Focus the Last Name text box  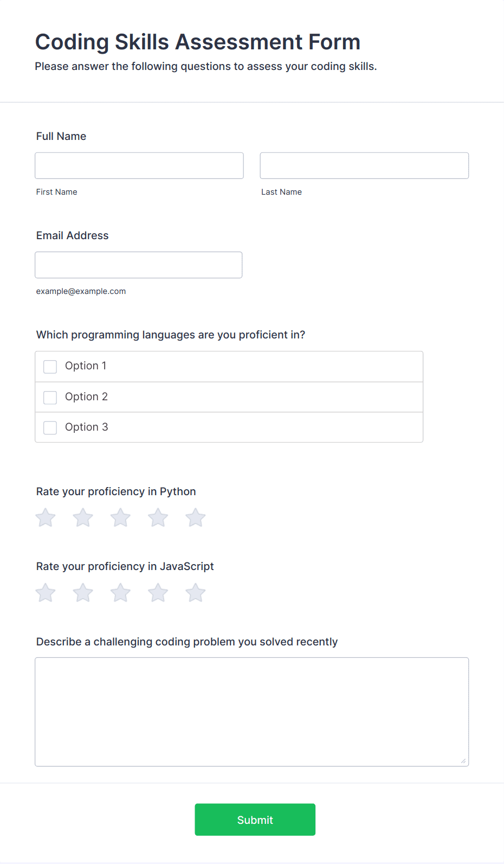[364, 165]
